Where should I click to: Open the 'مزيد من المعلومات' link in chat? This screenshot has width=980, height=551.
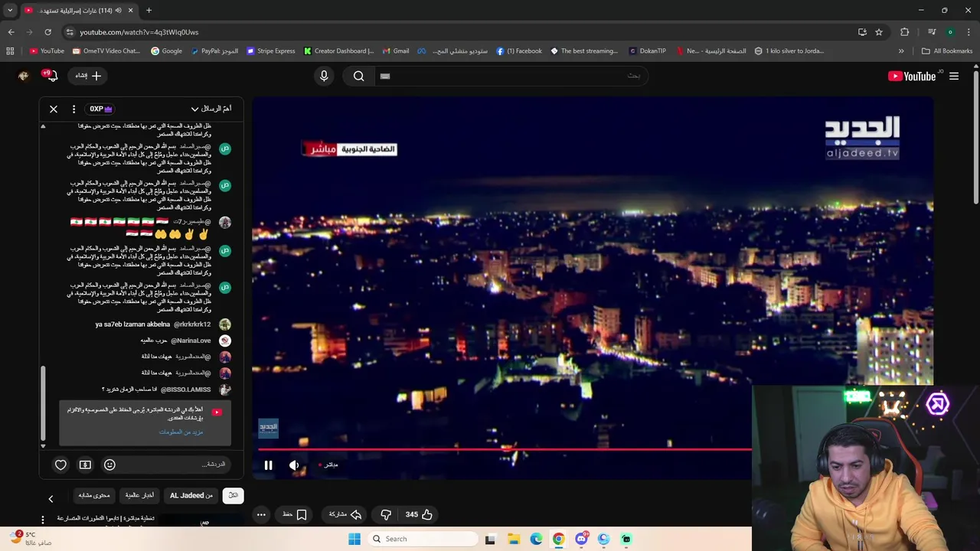(181, 432)
